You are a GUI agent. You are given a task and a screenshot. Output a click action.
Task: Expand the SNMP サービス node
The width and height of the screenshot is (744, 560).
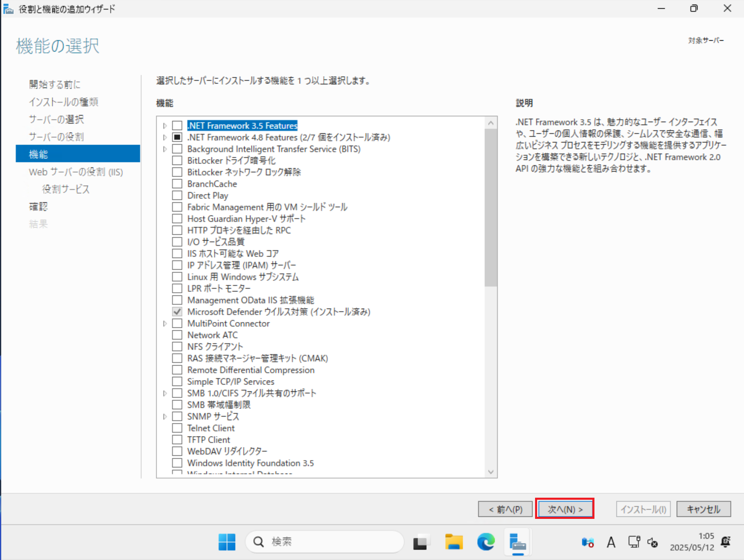pyautogui.click(x=165, y=416)
